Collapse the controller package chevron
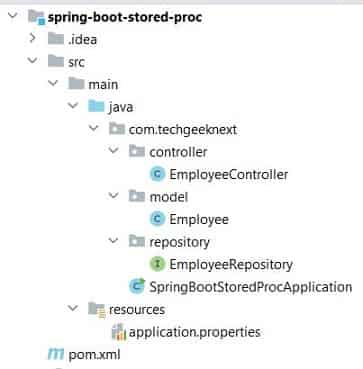This screenshot has width=363, height=369. click(x=114, y=151)
